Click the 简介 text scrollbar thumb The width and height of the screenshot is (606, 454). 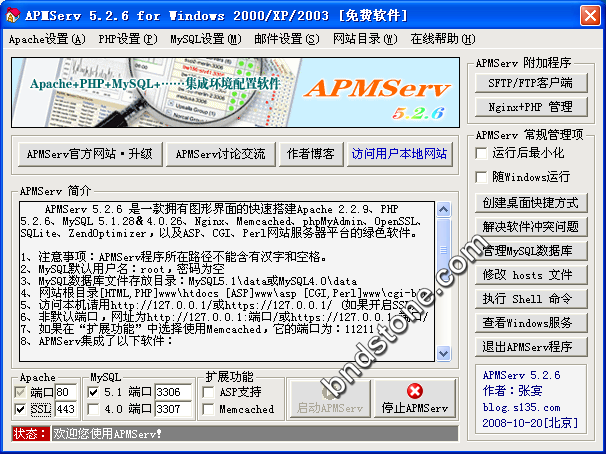pos(443,250)
